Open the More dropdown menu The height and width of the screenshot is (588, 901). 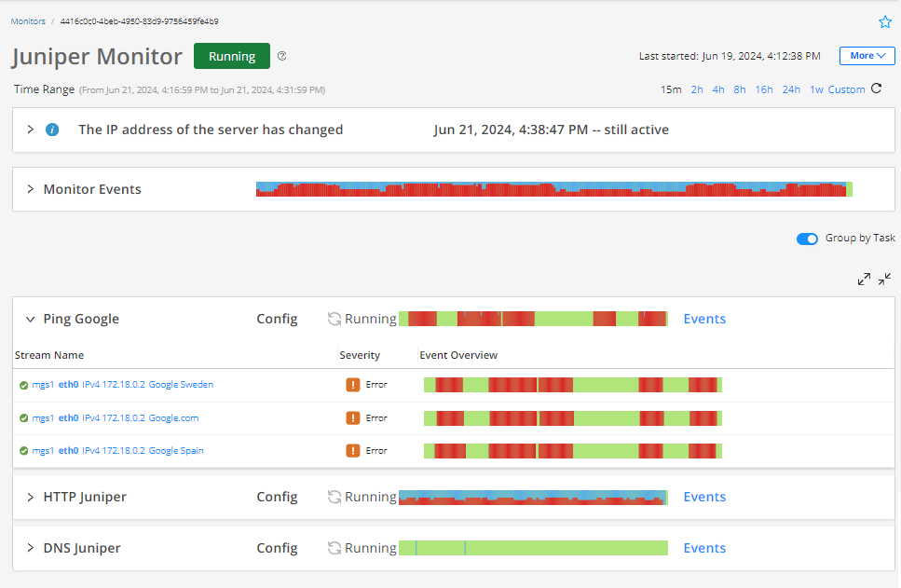[867, 56]
